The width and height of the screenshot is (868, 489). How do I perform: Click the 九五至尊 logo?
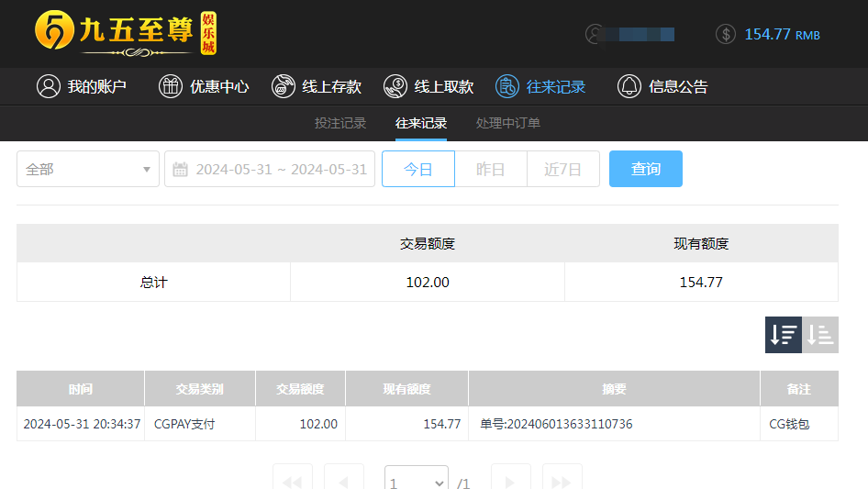(126, 33)
